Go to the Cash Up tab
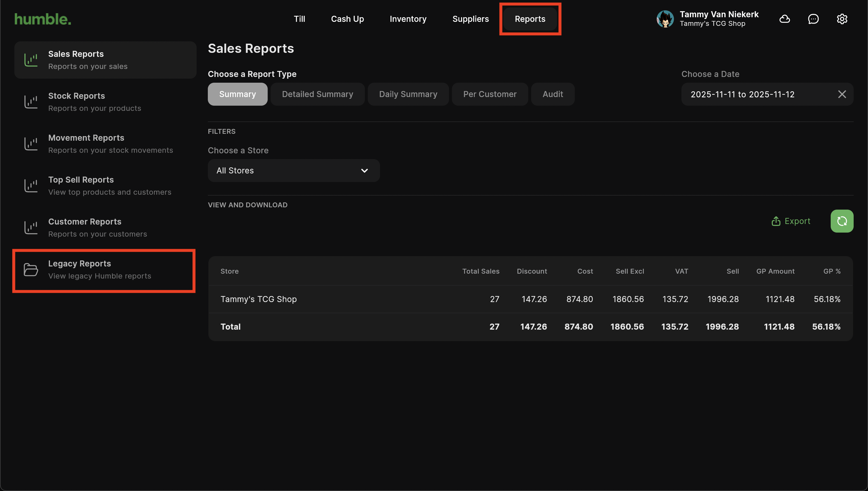 (x=347, y=19)
